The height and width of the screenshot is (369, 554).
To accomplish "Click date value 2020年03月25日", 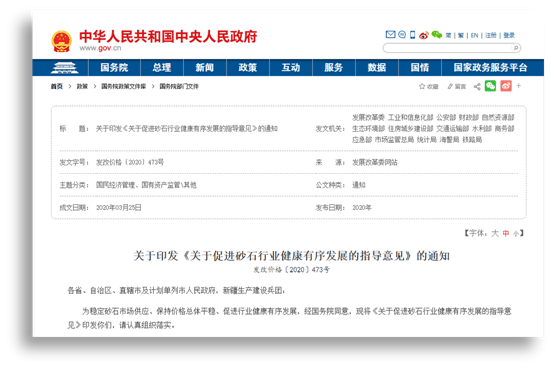I will 119,207.
